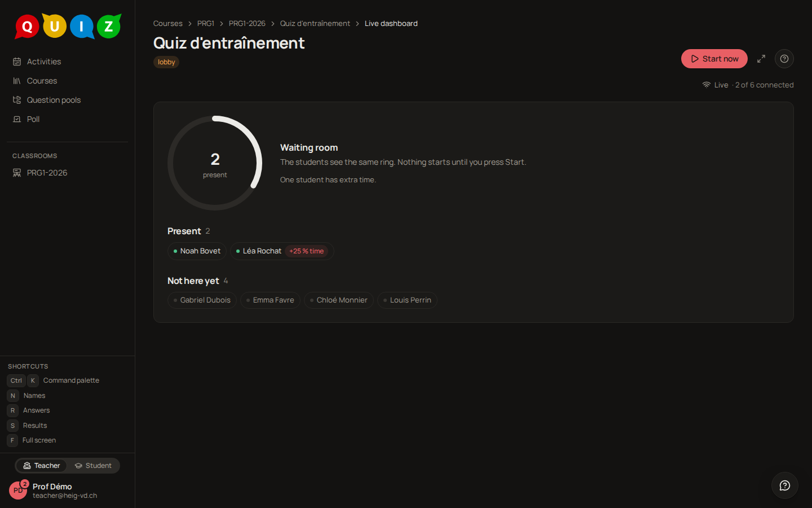Select the Chloé Monnier chip
The image size is (812, 508).
338,300
